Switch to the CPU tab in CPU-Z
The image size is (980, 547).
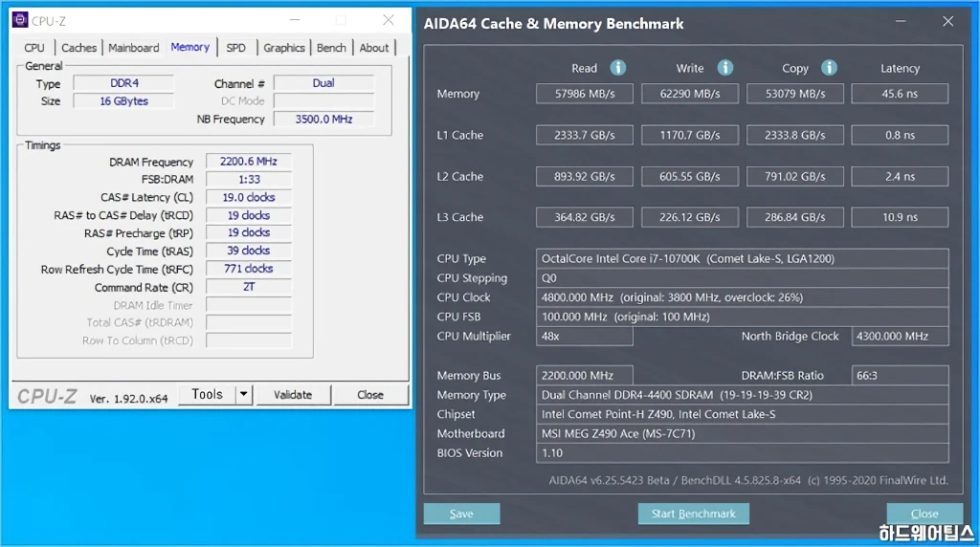[x=34, y=48]
